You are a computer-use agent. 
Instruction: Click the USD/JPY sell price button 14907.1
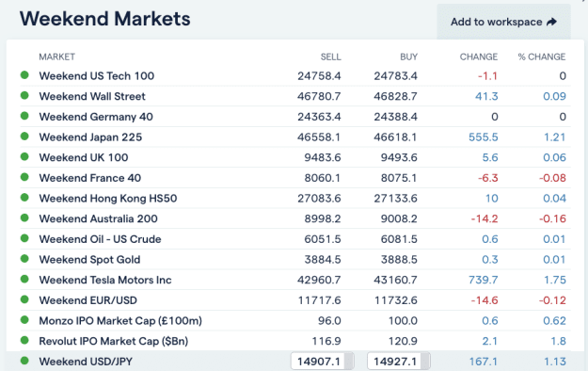click(322, 362)
